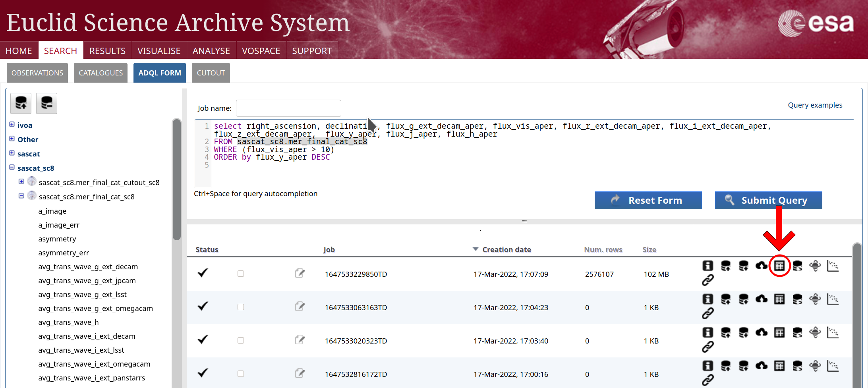Open the RESULTS menu tab
The image size is (868, 388).
tap(107, 51)
